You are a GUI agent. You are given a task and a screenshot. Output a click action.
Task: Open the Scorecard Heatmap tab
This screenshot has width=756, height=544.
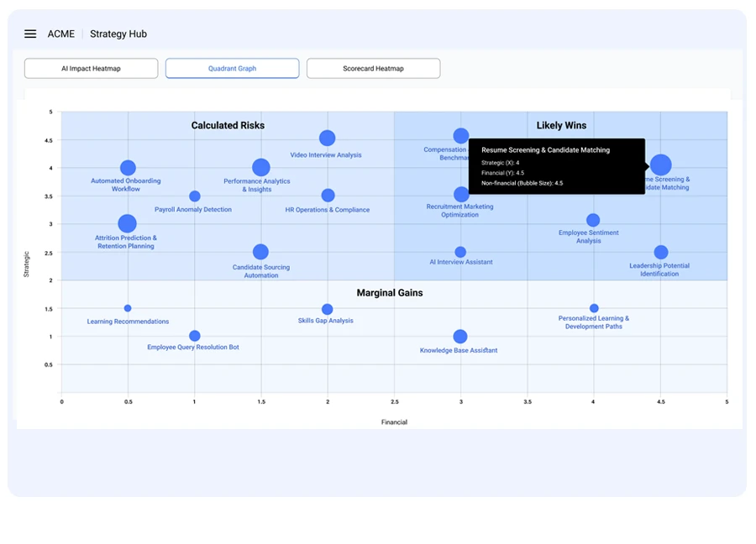pos(373,69)
